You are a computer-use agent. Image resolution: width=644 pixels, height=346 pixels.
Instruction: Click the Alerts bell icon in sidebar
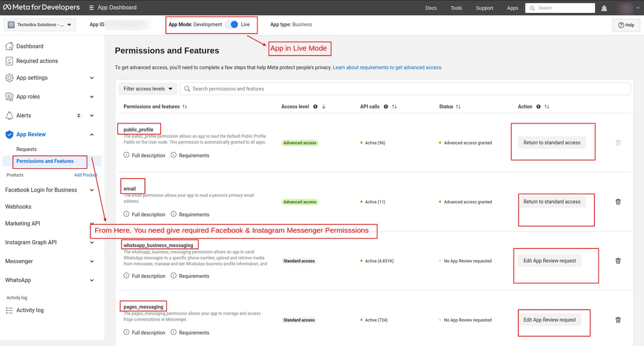(x=9, y=115)
